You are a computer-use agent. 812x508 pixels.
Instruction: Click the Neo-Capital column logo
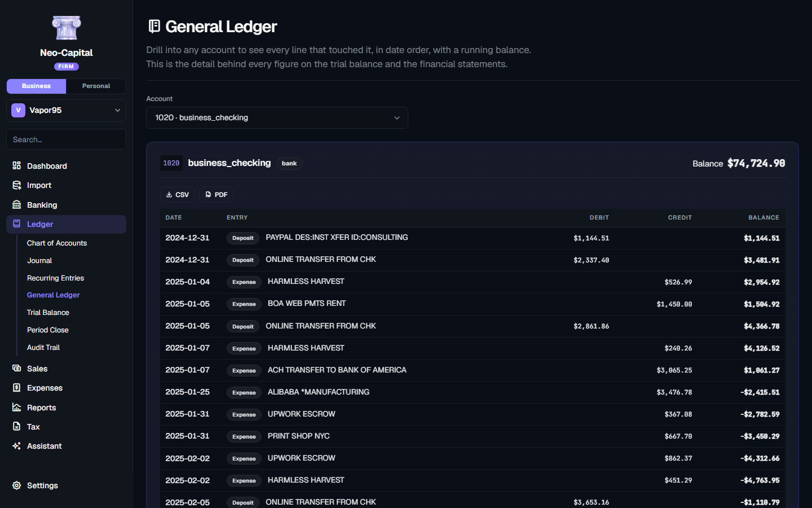click(x=66, y=28)
